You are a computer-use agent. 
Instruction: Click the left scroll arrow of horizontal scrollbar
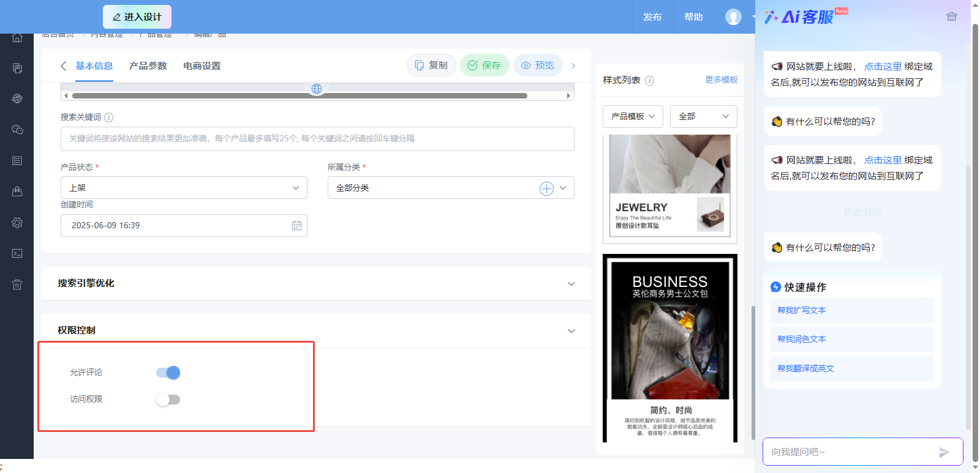pos(66,95)
